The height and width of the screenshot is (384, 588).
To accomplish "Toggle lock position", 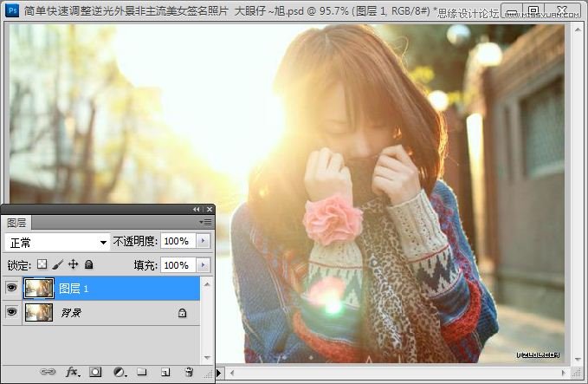I will [73, 264].
